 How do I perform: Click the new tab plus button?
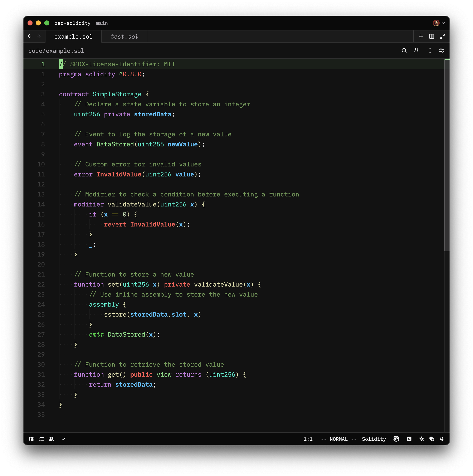coord(420,36)
